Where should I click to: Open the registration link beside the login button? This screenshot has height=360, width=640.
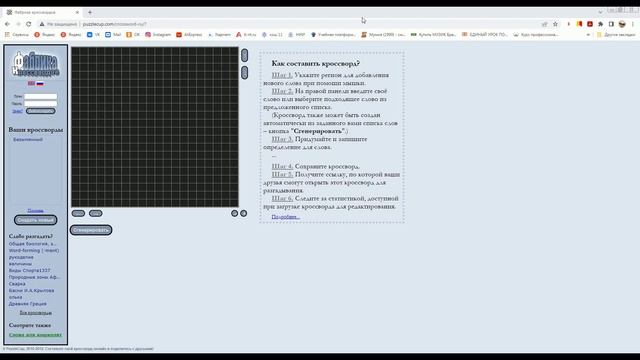pyautogui.click(x=17, y=111)
